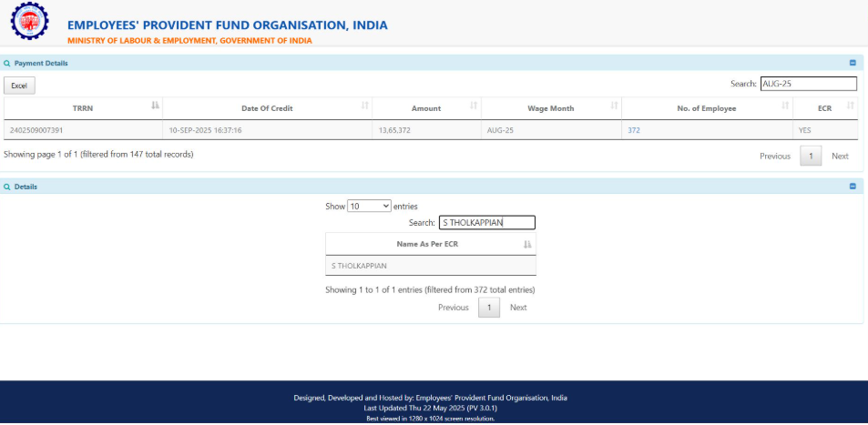Open the 372 employees link
This screenshot has height=425, width=868.
634,130
